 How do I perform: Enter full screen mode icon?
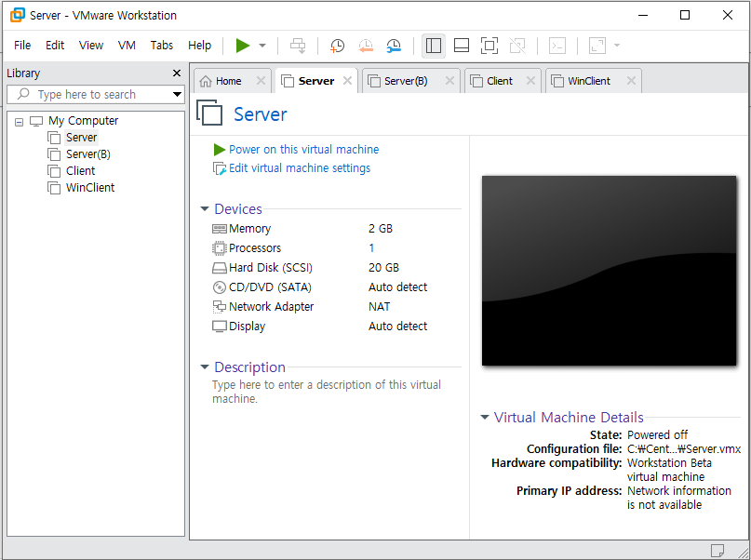[489, 46]
